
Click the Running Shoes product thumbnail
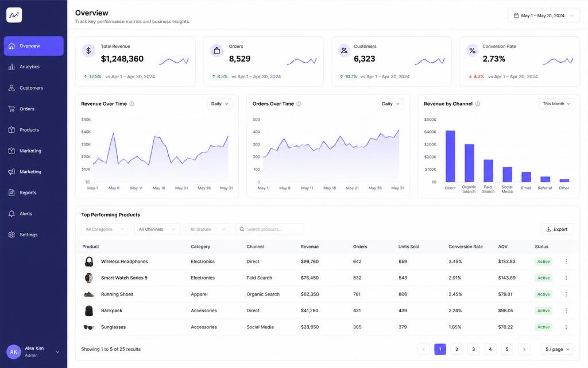(89, 294)
